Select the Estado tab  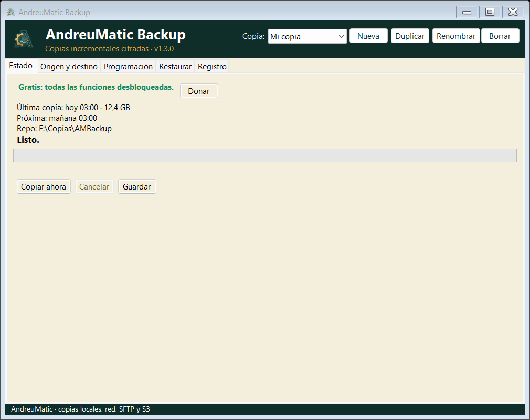click(21, 66)
